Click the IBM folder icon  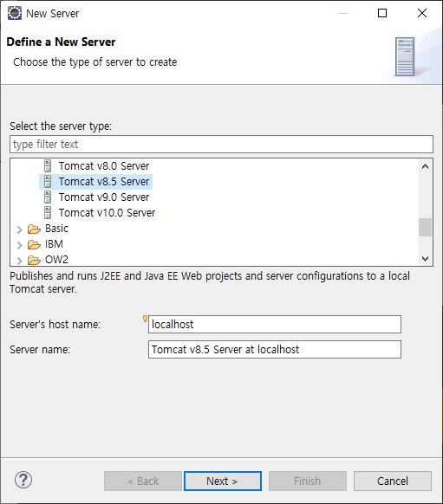click(34, 244)
